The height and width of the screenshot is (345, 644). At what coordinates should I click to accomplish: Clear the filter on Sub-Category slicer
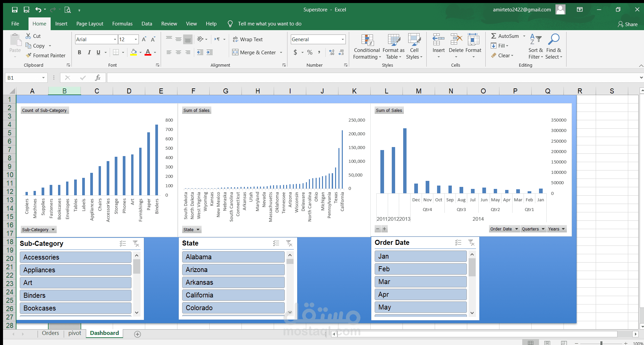[136, 244]
